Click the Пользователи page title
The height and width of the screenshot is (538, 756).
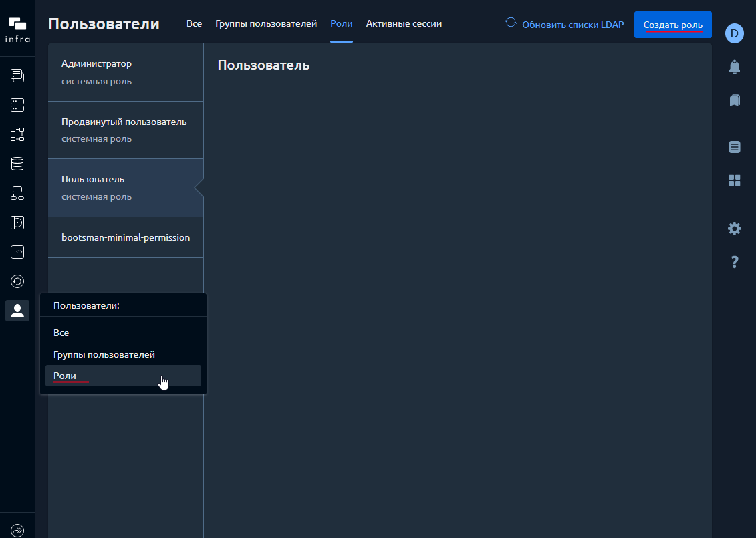coord(104,23)
